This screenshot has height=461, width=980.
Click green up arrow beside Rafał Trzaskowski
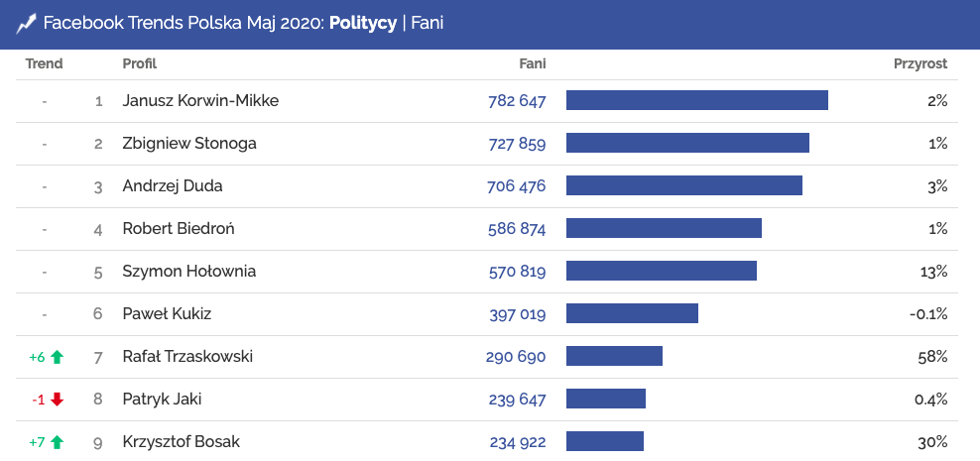pos(57,357)
